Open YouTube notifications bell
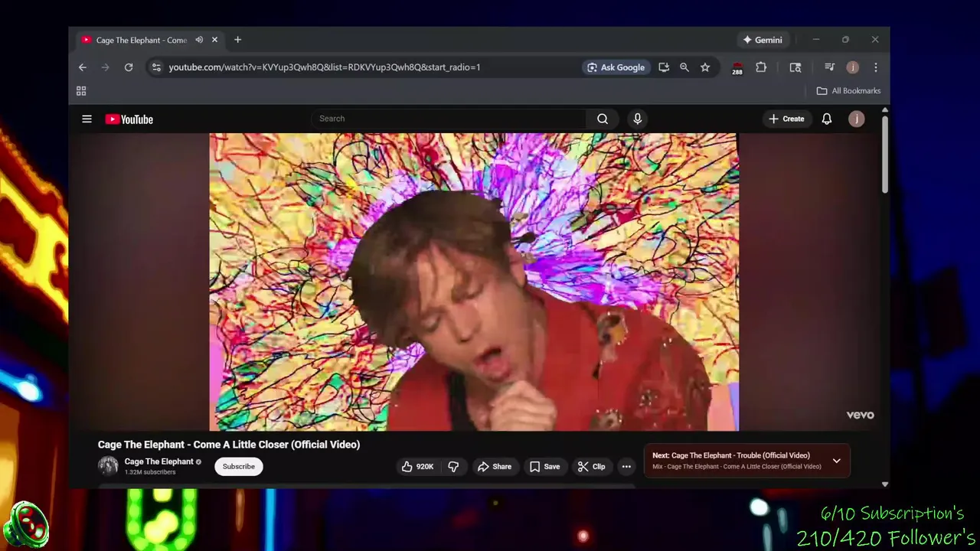The width and height of the screenshot is (980, 551). tap(827, 119)
